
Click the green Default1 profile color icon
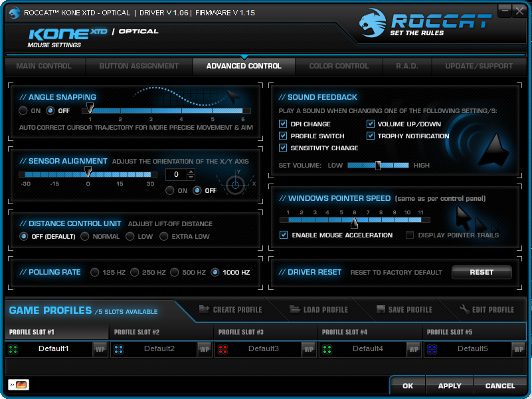pyautogui.click(x=13, y=349)
